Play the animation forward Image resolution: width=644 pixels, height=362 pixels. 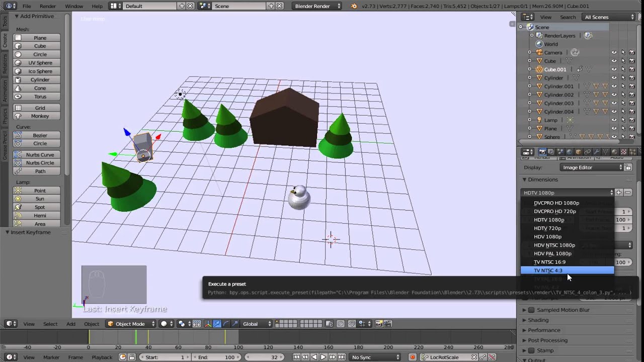(x=324, y=357)
